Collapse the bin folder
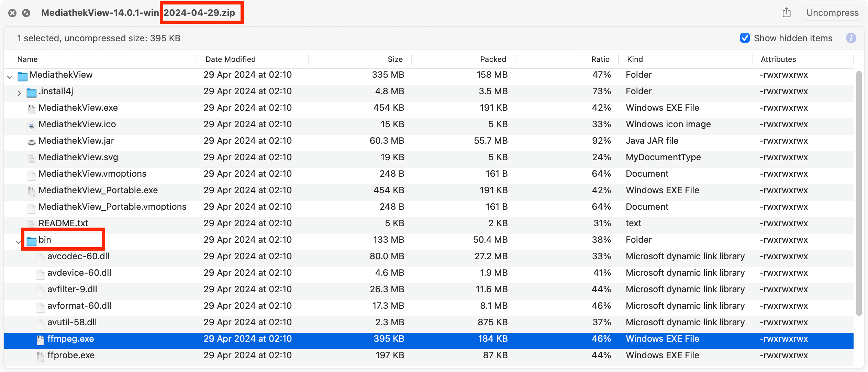This screenshot has width=868, height=372. click(19, 242)
